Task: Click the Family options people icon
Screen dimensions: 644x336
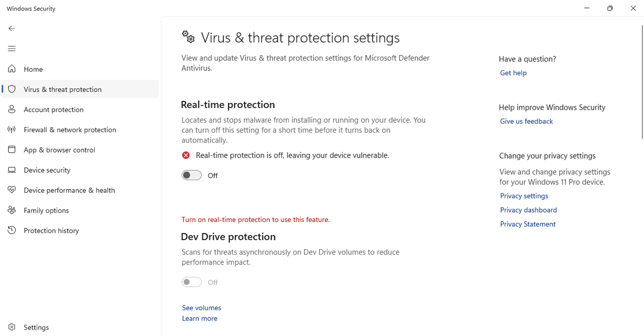Action: 12,210
